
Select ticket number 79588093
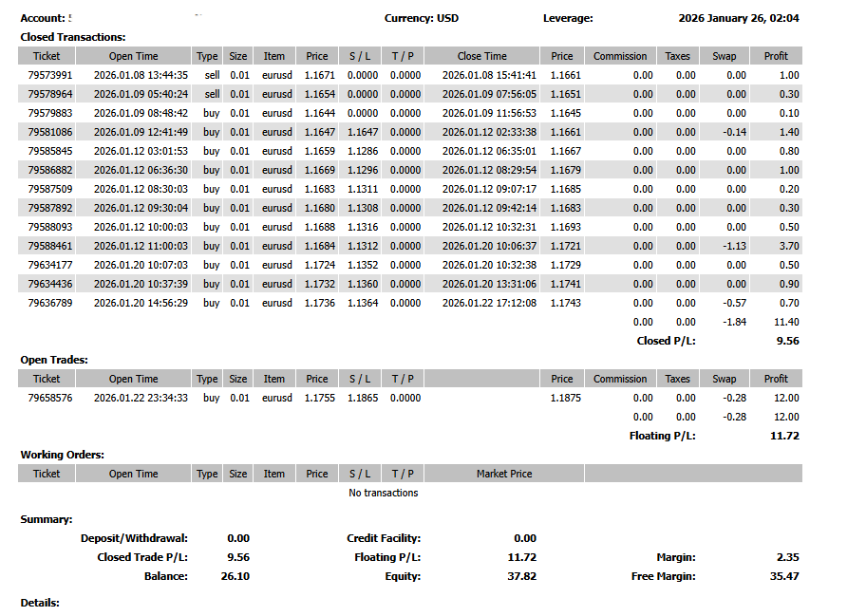(x=50, y=227)
